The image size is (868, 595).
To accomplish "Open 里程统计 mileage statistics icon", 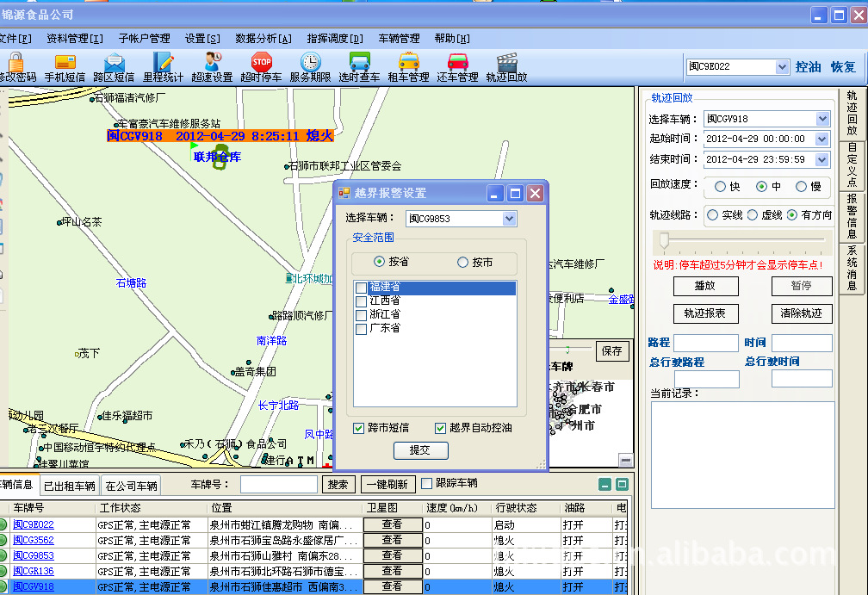I will pos(163,63).
